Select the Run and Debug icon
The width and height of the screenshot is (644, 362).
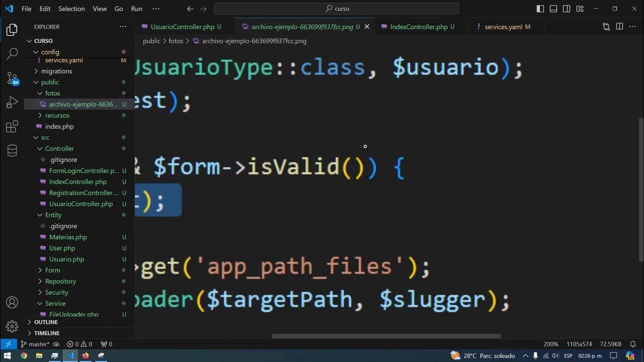12,102
